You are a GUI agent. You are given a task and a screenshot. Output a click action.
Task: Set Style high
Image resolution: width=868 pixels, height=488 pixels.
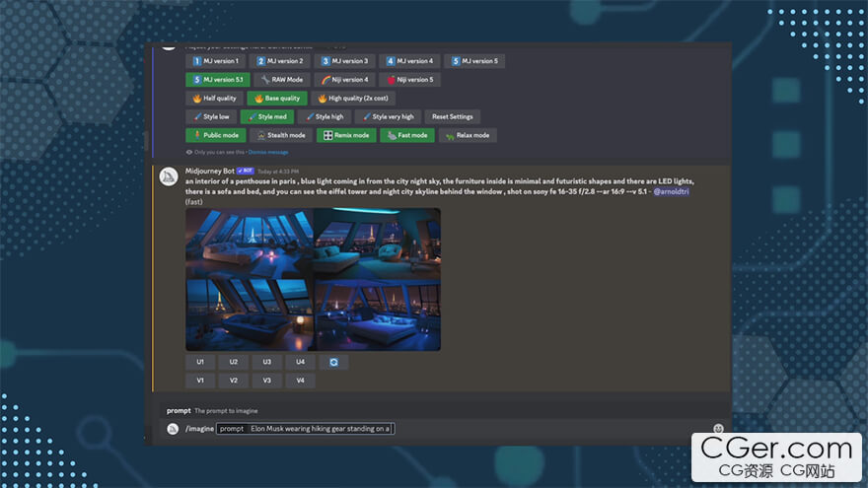tap(324, 116)
